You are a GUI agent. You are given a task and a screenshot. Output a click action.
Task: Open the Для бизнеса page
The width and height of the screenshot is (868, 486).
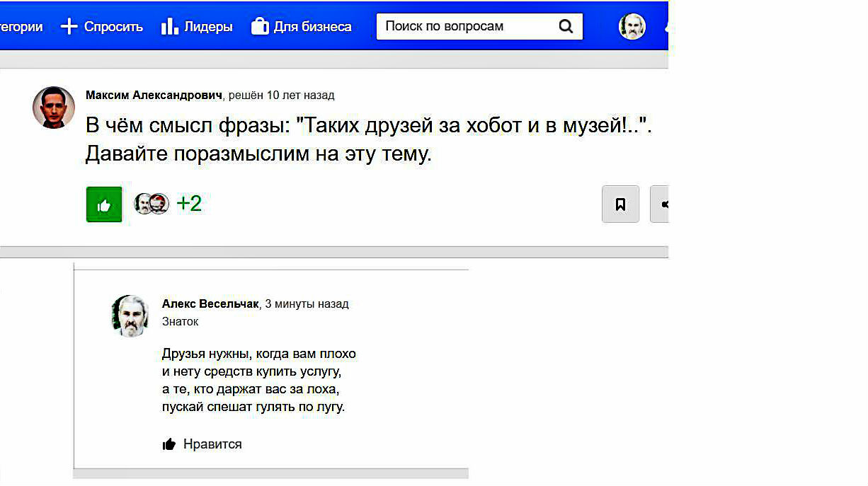click(312, 27)
